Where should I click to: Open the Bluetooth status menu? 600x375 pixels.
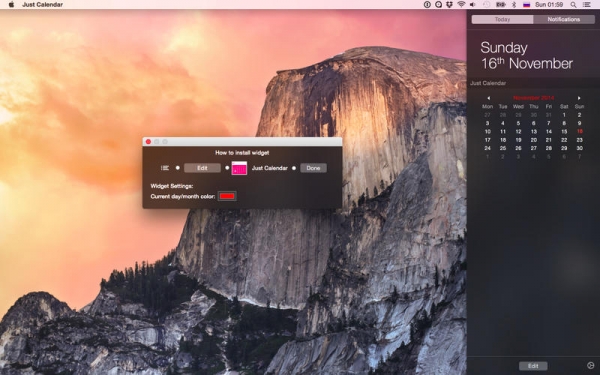[x=514, y=5]
